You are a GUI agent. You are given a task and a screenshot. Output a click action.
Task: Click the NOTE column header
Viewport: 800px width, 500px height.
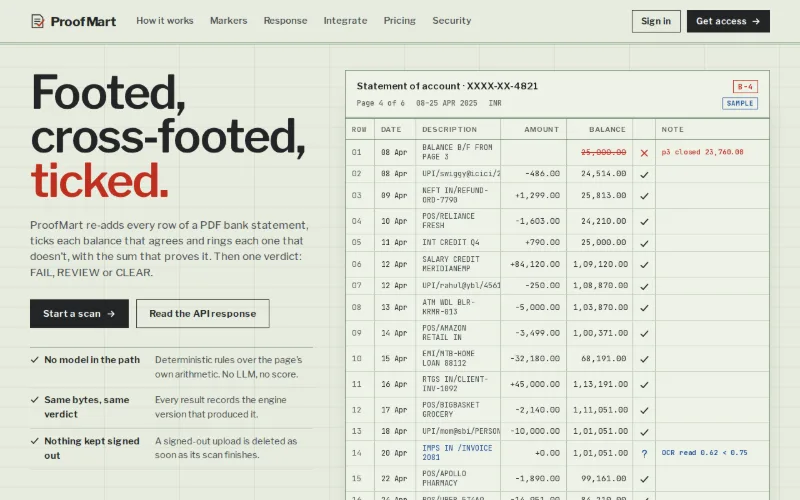pyautogui.click(x=672, y=130)
